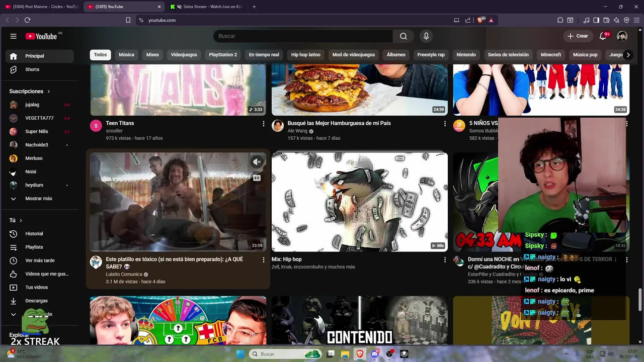Select the Hip hop latino chip
This screenshot has width=644, height=362.
[305, 55]
